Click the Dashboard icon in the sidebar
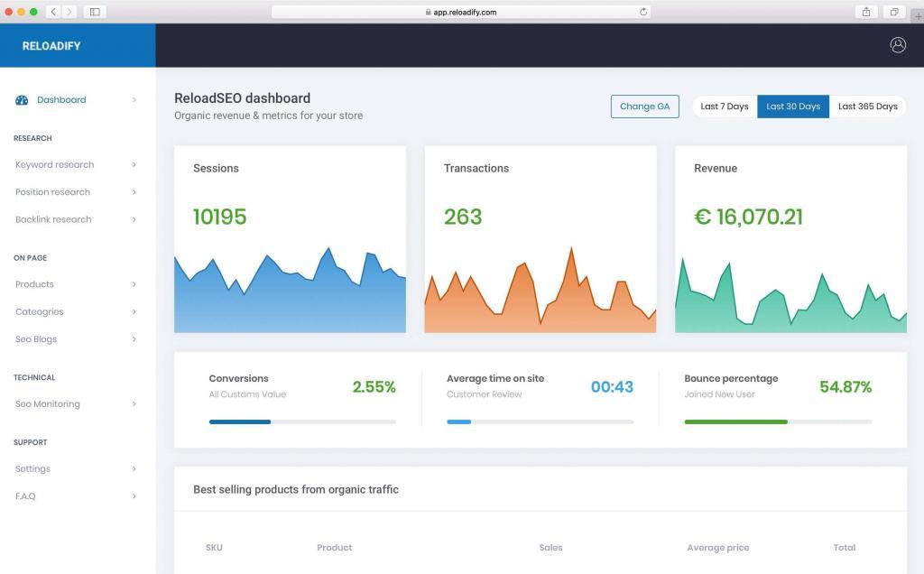Image resolution: width=924 pixels, height=574 pixels. (22, 99)
